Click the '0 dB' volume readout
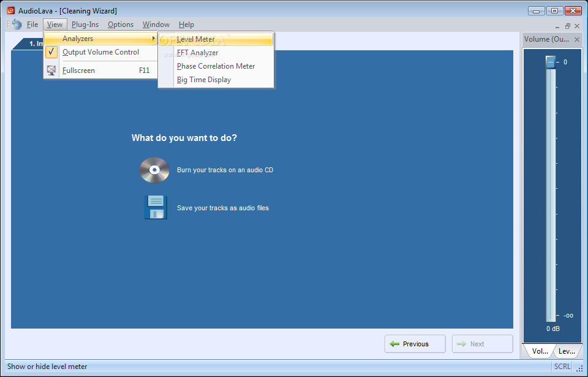Screen dimensions: 588x377 552,329
